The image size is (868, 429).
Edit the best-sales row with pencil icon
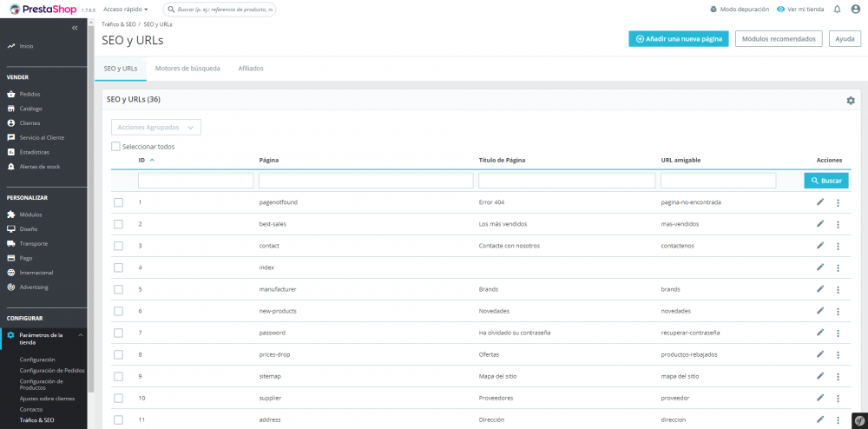(820, 224)
